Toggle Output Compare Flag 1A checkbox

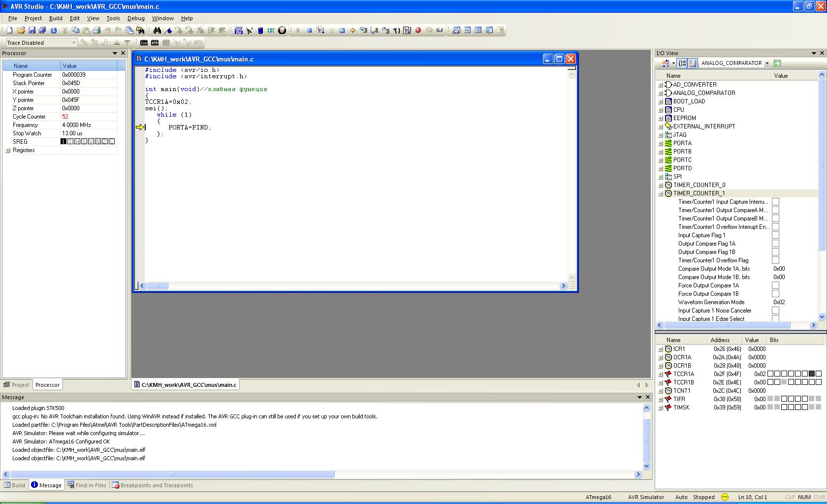click(775, 244)
